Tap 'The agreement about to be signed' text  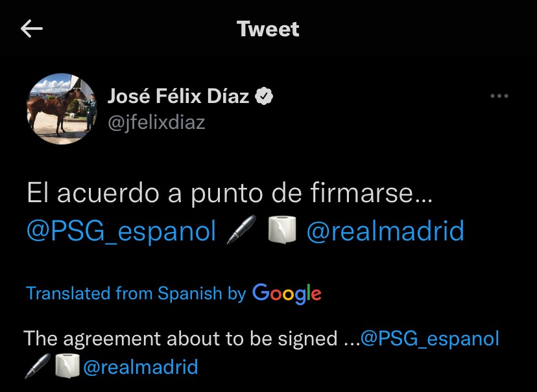tap(180, 338)
